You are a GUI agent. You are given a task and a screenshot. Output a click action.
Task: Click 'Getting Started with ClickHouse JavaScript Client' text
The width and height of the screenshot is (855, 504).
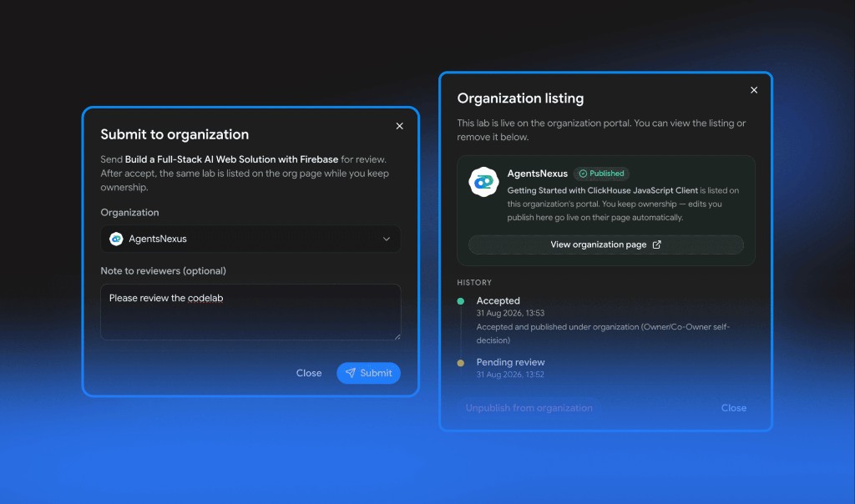click(x=603, y=191)
